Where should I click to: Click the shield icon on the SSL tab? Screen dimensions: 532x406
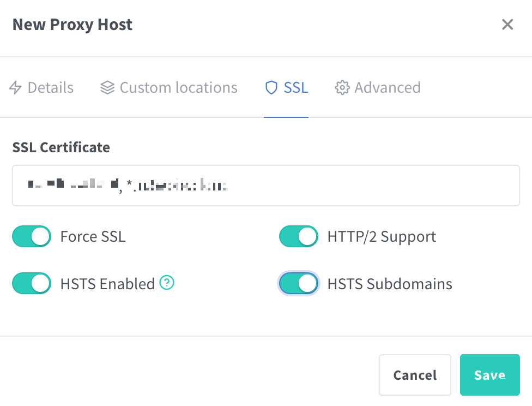click(271, 88)
